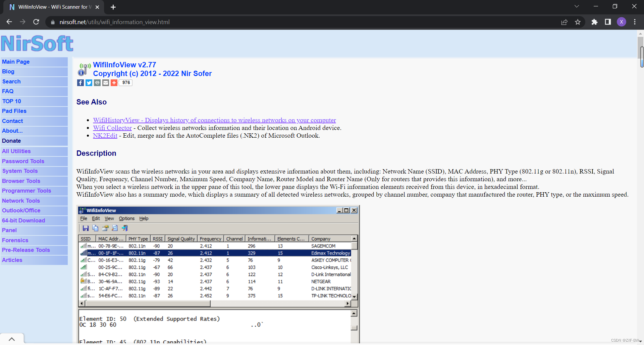The width and height of the screenshot is (644, 345).
Task: Print the page using print icon
Action: coord(97,83)
